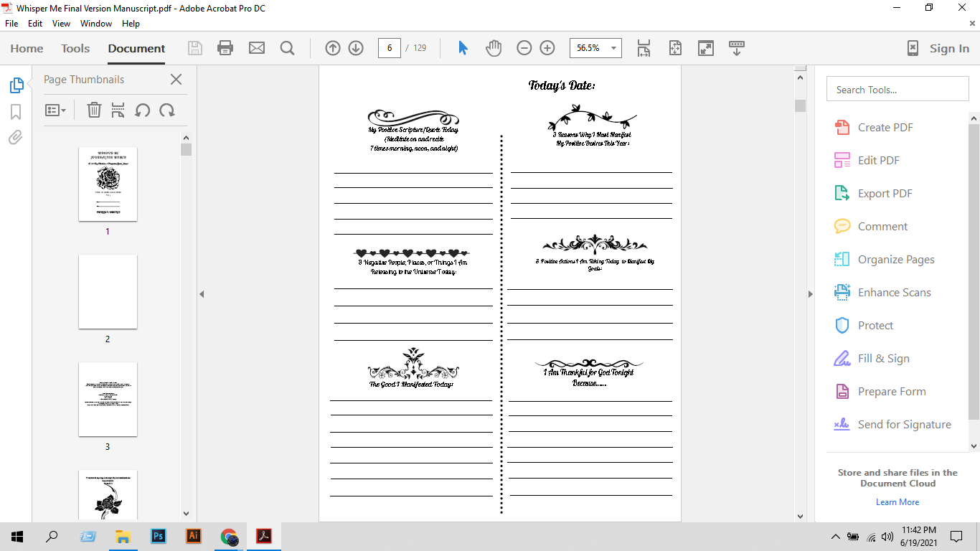980x551 pixels.
Task: Toggle the Bookmarks panel icon
Action: point(16,112)
